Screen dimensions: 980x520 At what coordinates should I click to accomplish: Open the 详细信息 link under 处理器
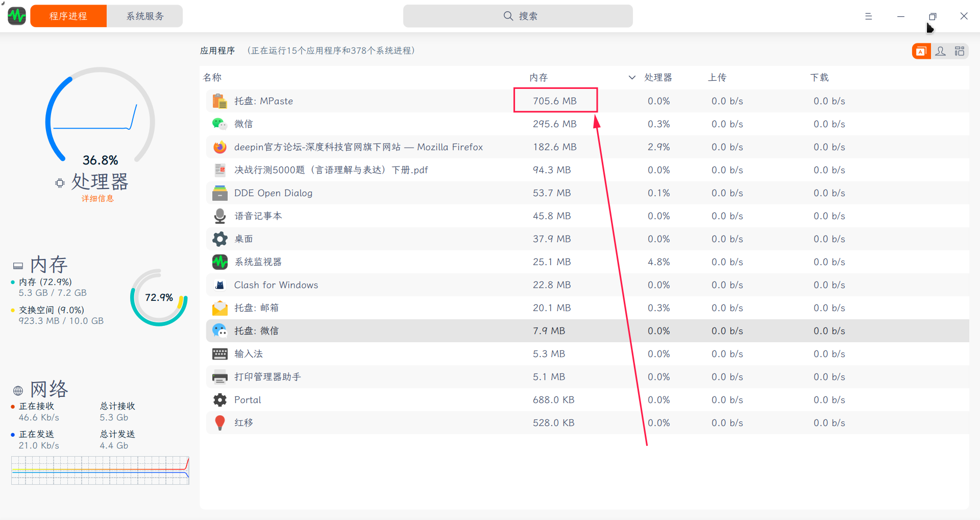[x=98, y=199]
